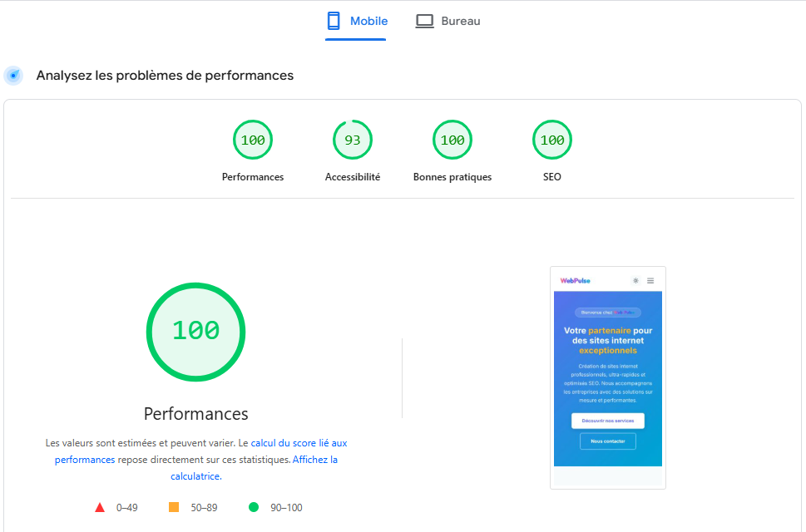Open the 'Affichez la' calculator link
Screen dimensions: 806x532
[x=315, y=460]
